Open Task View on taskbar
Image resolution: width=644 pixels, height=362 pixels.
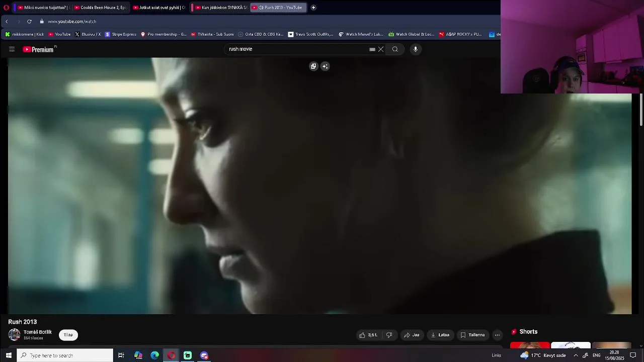pyautogui.click(x=121, y=355)
